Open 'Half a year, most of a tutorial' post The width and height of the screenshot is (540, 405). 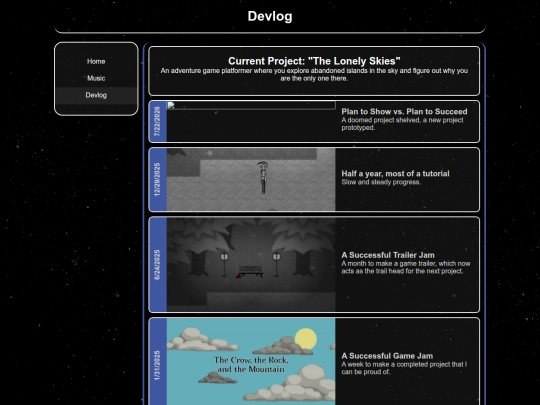pos(395,174)
